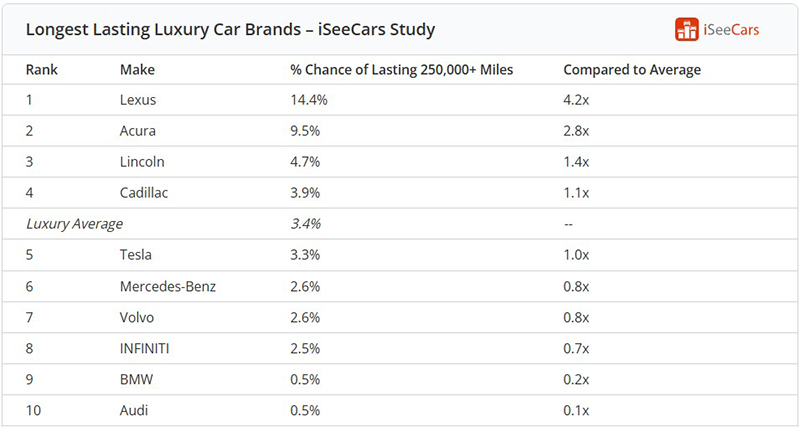This screenshot has height=427, width=800.
Task: Click the iSeeCars logo icon
Action: 687,30
